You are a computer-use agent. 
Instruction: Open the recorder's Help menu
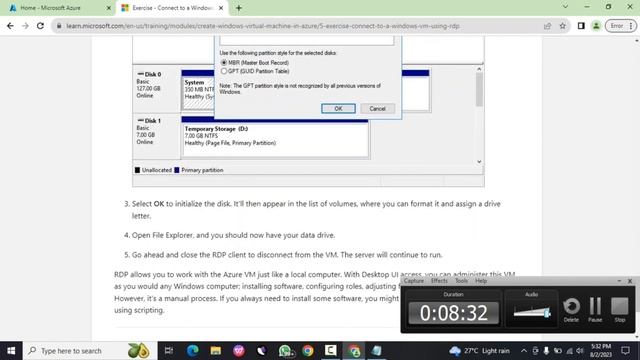[481, 281]
